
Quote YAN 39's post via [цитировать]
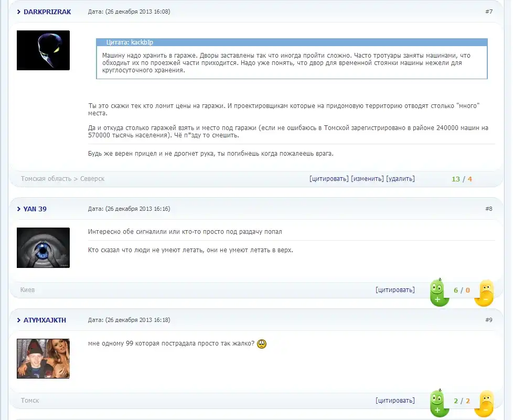pos(395,290)
